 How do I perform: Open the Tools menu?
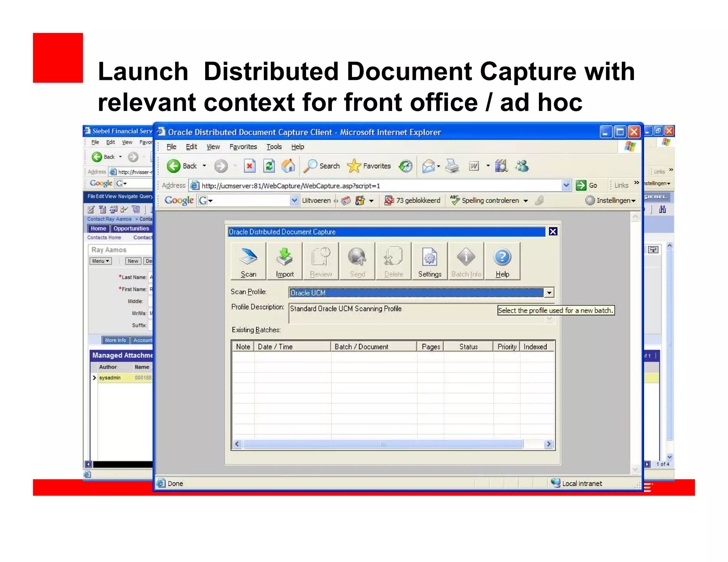(274, 147)
